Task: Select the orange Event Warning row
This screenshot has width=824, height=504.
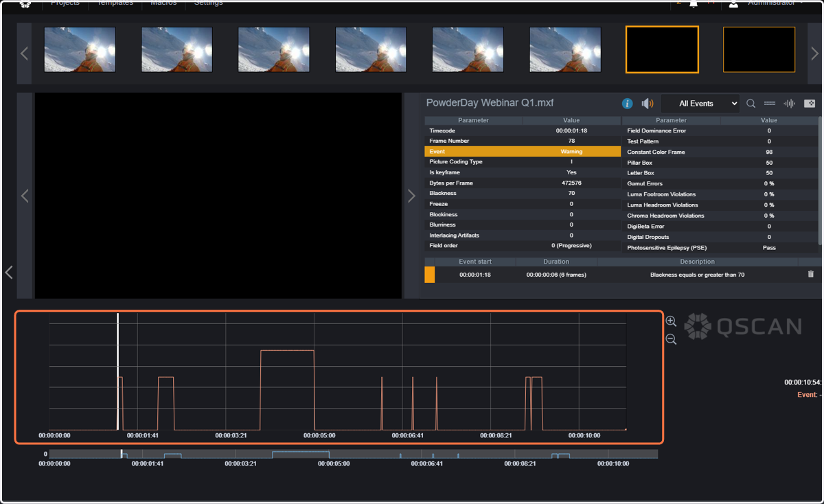Action: 523,151
